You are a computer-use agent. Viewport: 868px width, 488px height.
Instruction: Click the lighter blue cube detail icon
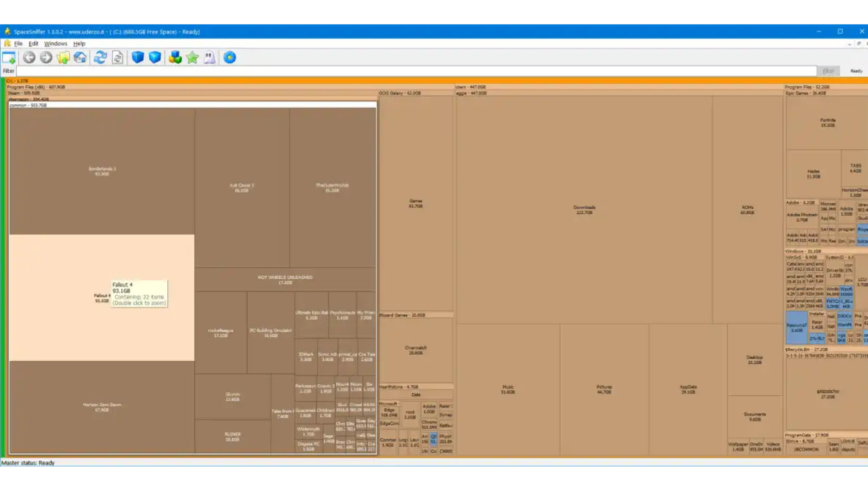tap(155, 57)
